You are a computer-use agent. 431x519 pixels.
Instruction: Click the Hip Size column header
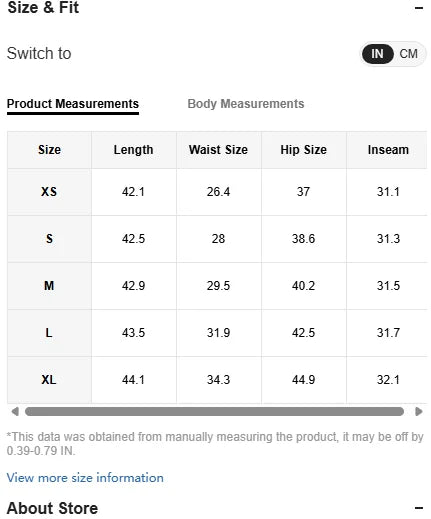point(304,150)
